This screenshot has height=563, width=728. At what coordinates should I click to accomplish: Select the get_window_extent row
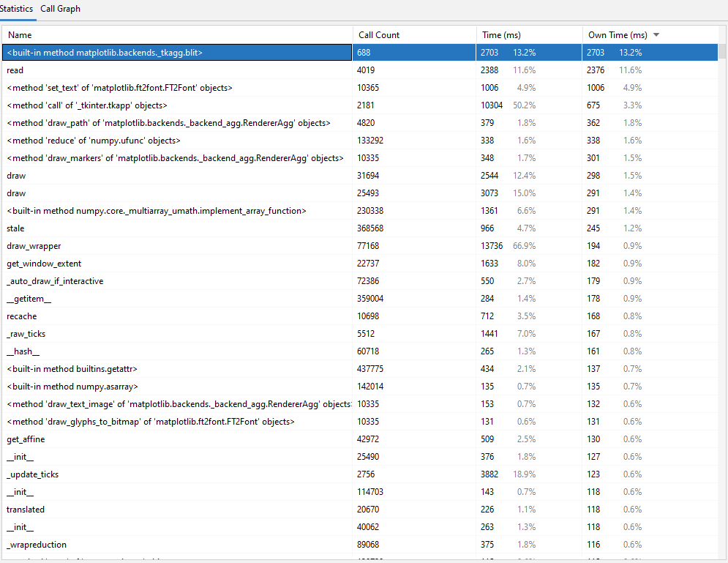point(360,264)
